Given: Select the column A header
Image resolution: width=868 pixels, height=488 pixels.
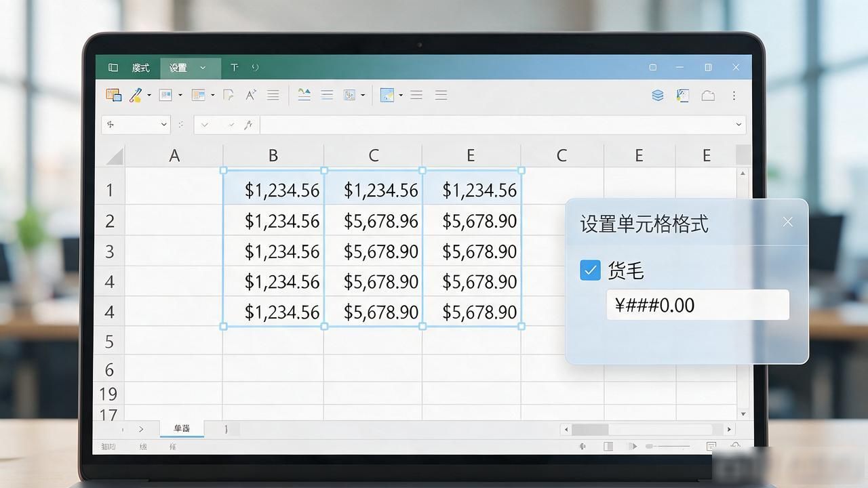Looking at the screenshot, I should point(174,156).
